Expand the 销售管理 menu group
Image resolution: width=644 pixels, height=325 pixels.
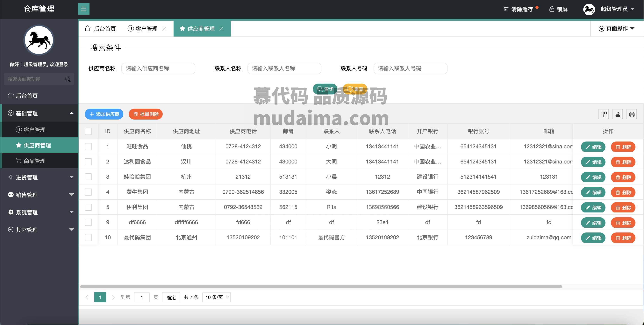(39, 195)
